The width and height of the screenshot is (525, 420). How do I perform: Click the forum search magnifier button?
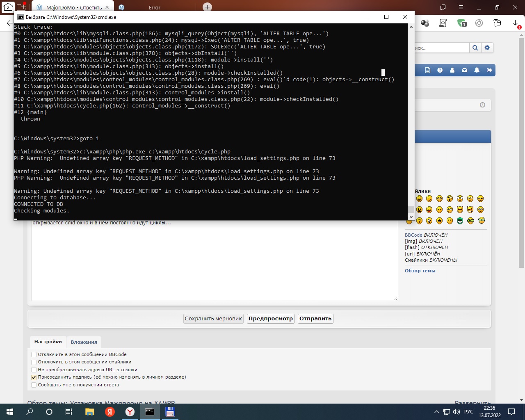(x=475, y=48)
